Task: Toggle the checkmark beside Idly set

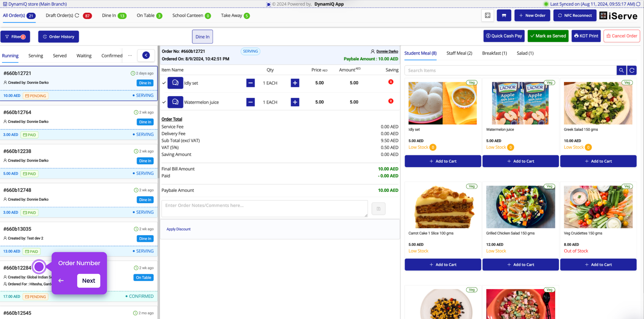Action: 164,83
